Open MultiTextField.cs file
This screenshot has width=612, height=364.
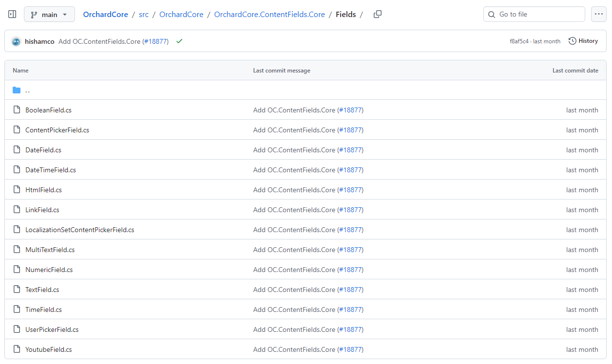tap(50, 250)
